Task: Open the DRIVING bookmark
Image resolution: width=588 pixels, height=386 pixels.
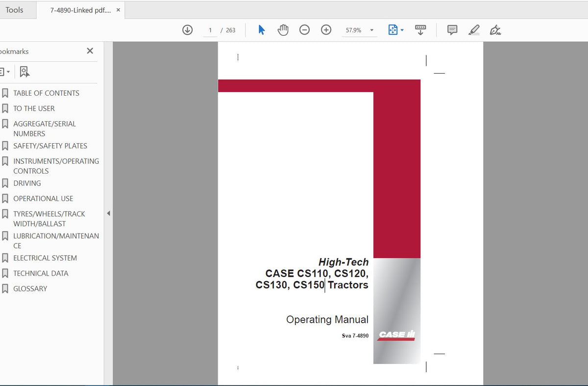Action: coord(27,183)
